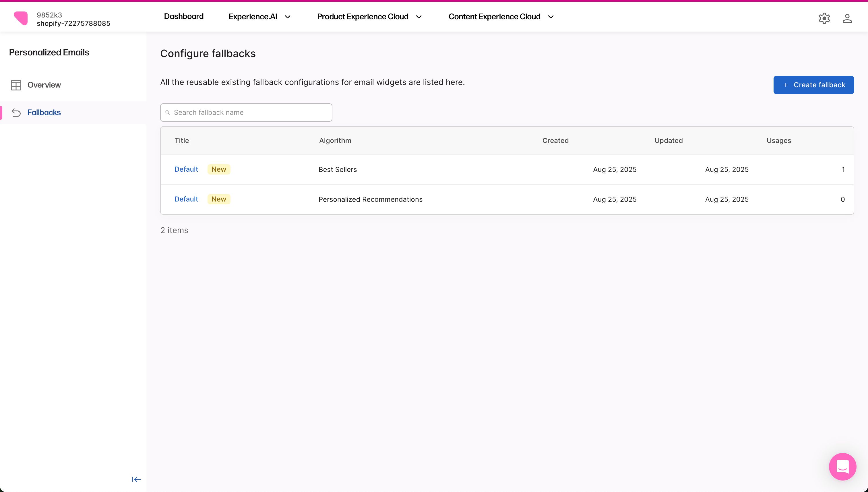
Task: Click the search magnifier icon
Action: pos(168,113)
